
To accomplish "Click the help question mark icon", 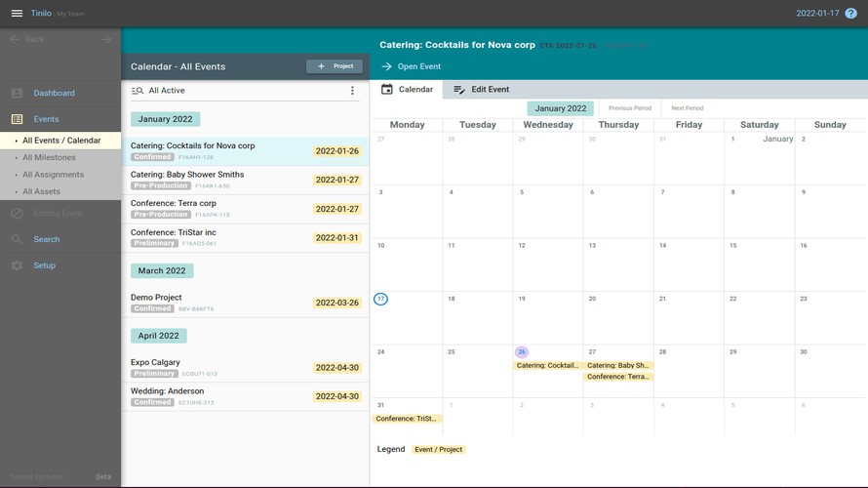I will (x=850, y=14).
